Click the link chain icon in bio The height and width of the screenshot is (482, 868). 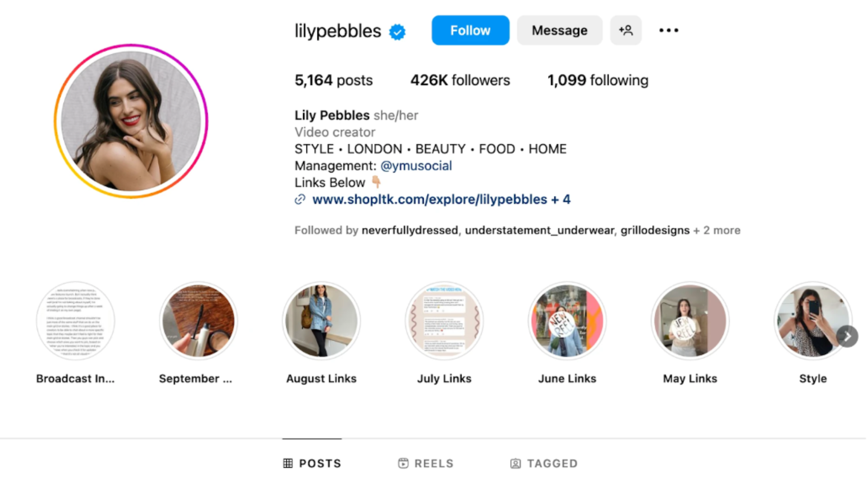tap(300, 199)
